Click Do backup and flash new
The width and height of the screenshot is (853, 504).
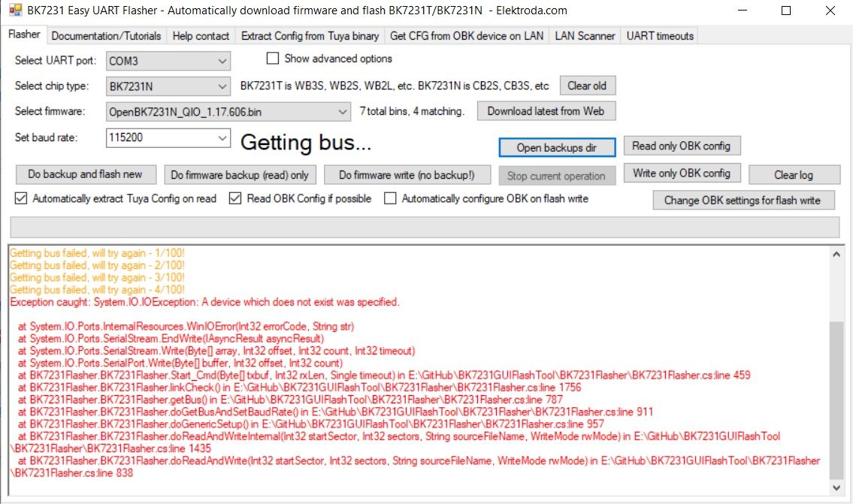tap(86, 174)
